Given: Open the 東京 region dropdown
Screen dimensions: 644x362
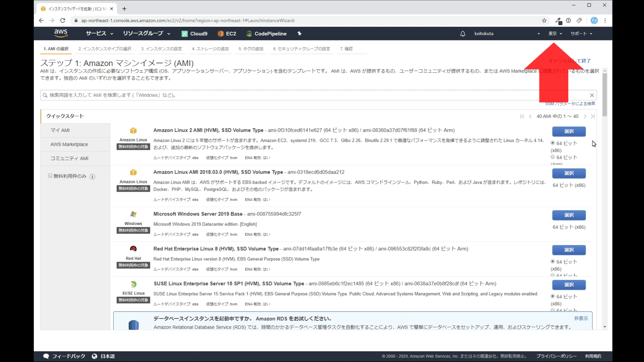Looking at the screenshot, I should pyautogui.click(x=555, y=34).
